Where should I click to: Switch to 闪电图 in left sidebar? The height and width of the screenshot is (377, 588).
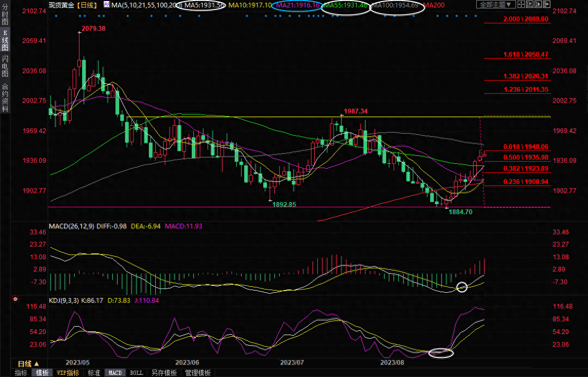pyautogui.click(x=5, y=66)
